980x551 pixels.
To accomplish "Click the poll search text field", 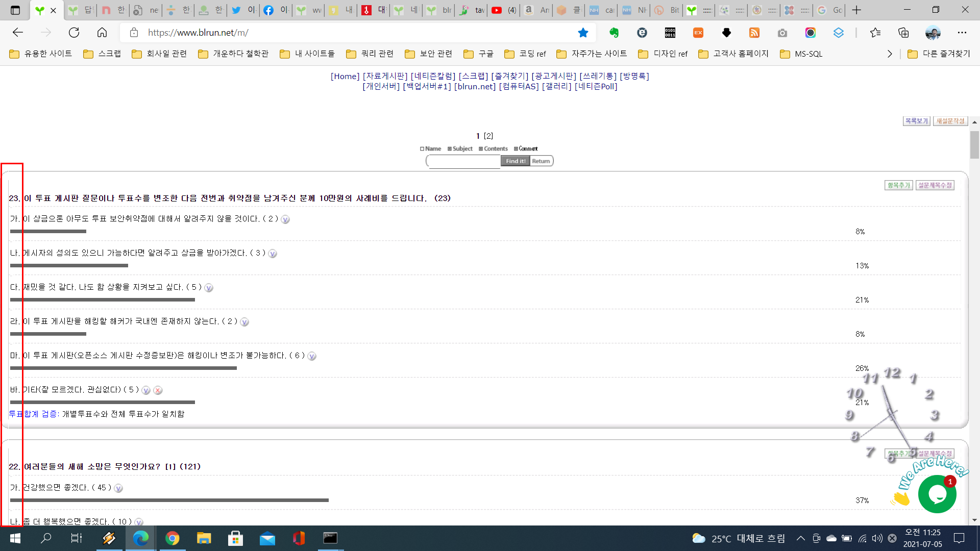I will pyautogui.click(x=464, y=161).
